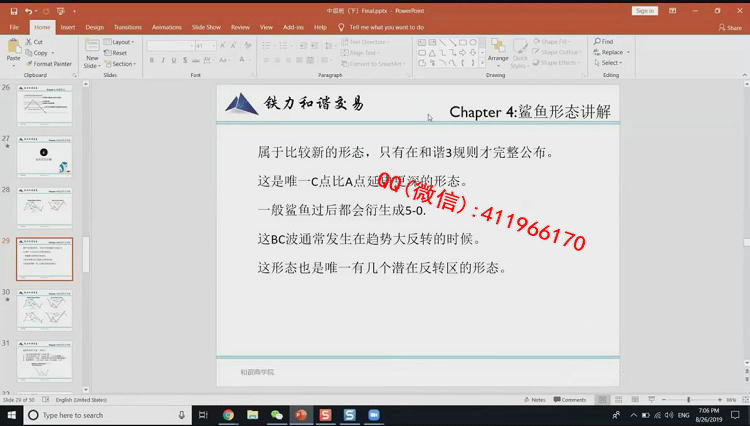Toggle Bold formatting
This screenshot has width=750, height=426.
152,60
